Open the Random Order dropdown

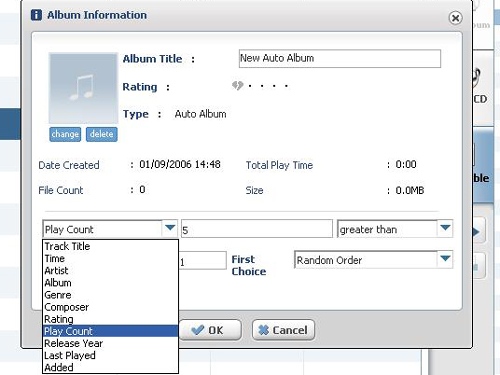click(445, 259)
